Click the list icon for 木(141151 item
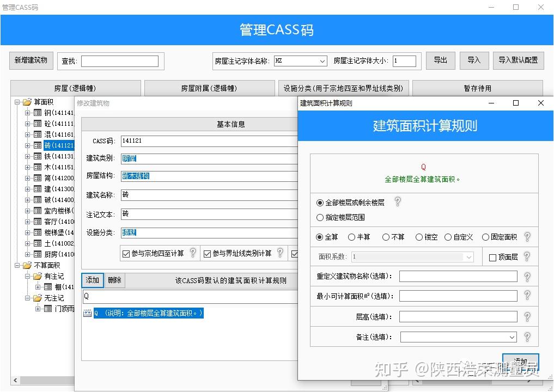The height and width of the screenshot is (392, 554). point(38,167)
